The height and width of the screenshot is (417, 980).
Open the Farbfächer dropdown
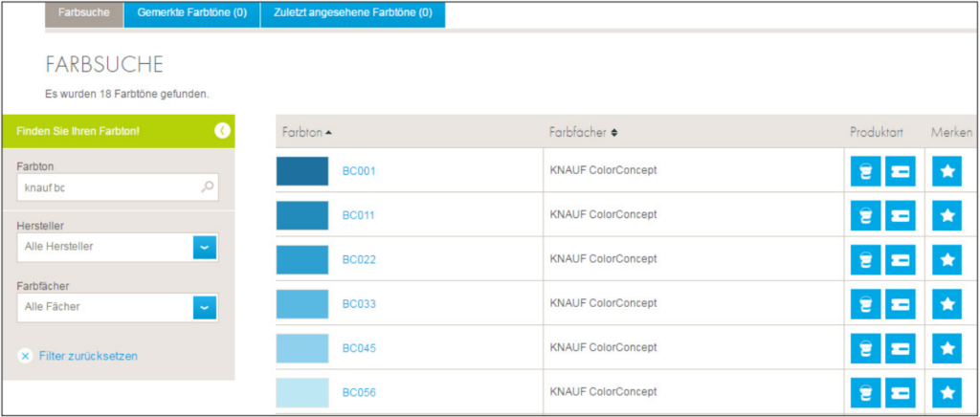tap(205, 307)
